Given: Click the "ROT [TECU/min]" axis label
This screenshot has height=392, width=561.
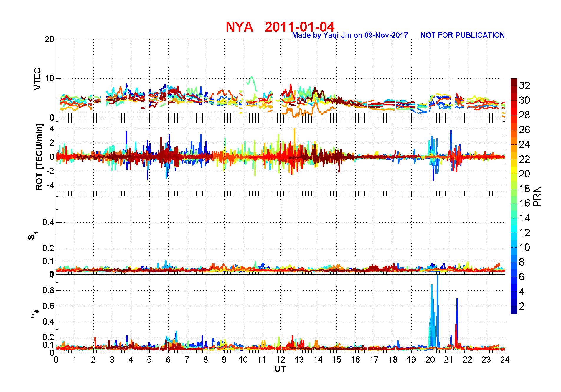Looking at the screenshot, I should 39,157.
